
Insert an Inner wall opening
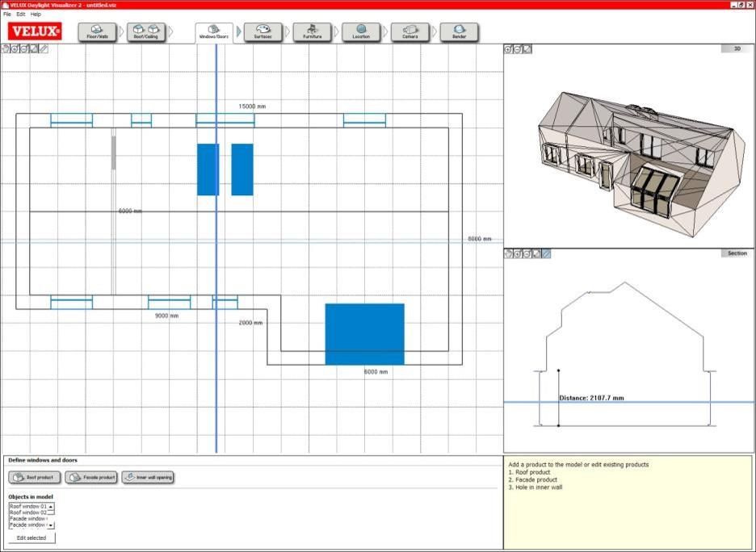[148, 478]
